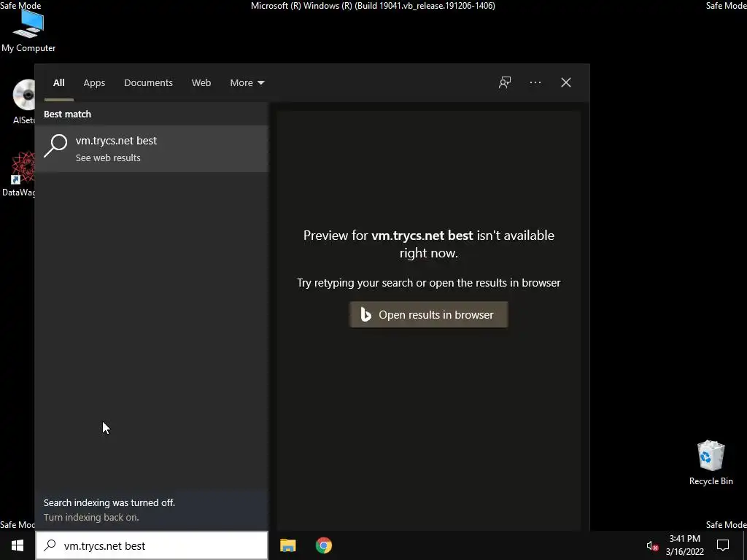Viewport: 747px width, 560px height.
Task: Click the preview unavailable message text
Action: pyautogui.click(x=429, y=244)
